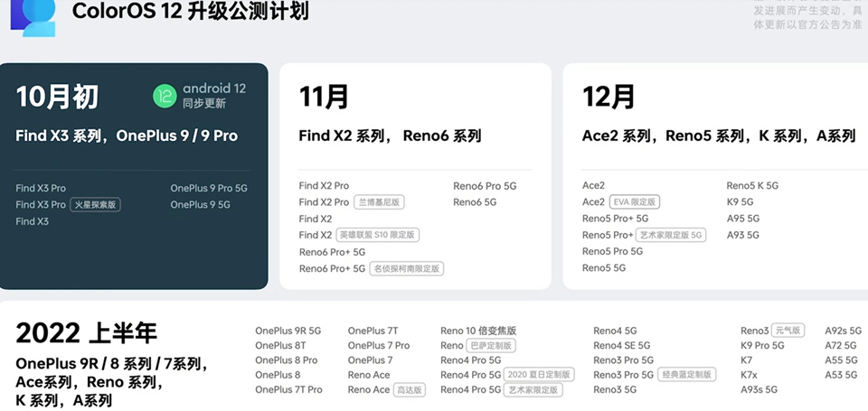Viewport: 868px width, 411px height.
Task: Click the "高达版" tag beside Reno Ace
Action: point(410,390)
